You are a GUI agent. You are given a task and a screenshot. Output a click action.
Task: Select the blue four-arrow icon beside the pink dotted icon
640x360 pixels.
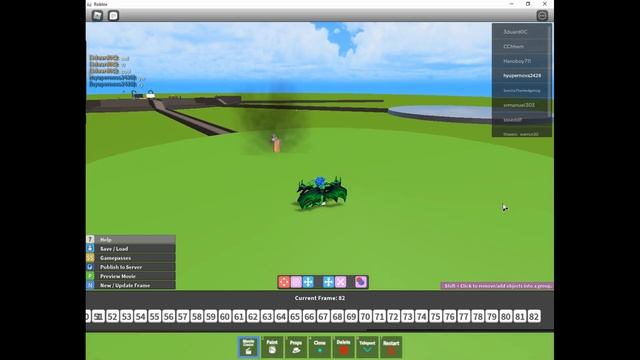[x=308, y=282]
